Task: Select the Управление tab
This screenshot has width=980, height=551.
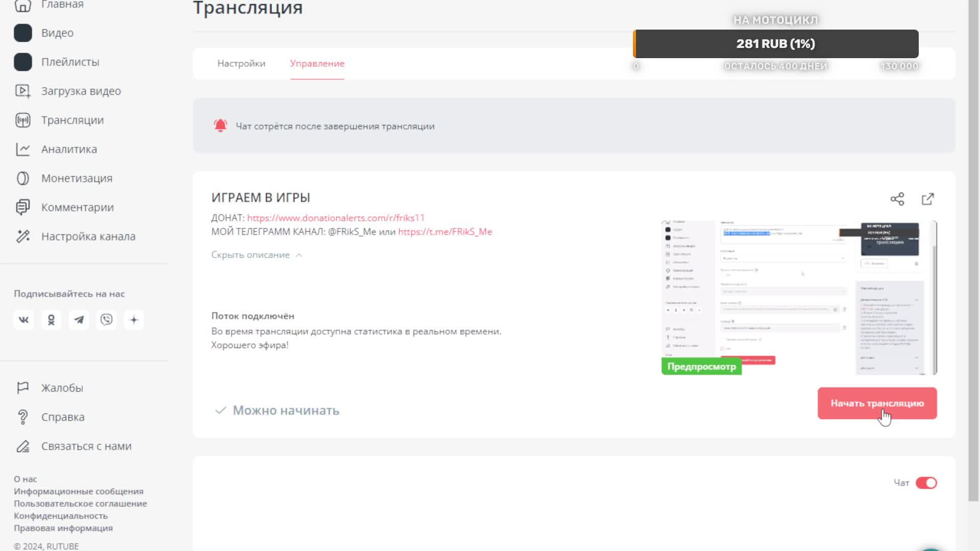Action: [317, 63]
